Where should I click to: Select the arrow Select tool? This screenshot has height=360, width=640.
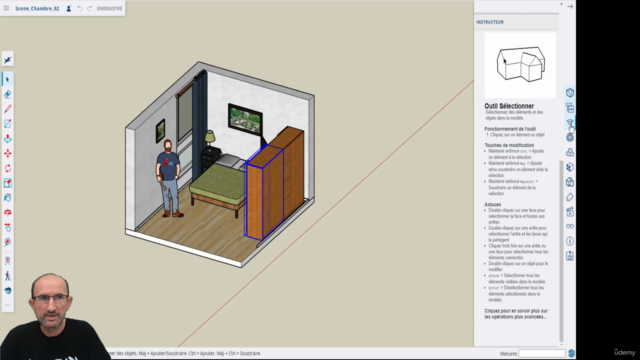[x=8, y=79]
